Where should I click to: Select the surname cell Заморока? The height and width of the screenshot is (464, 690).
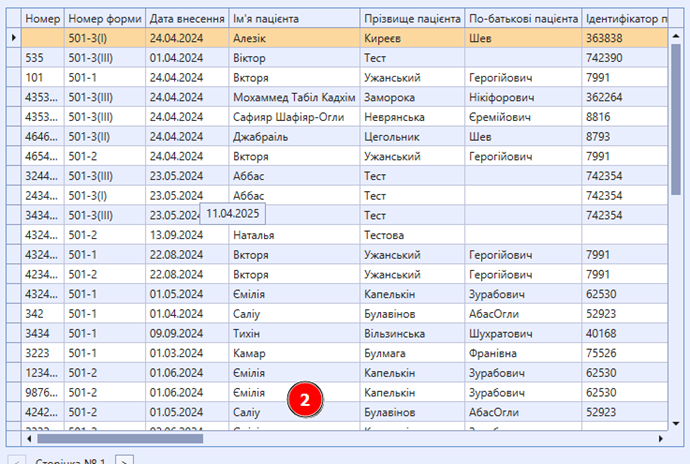412,97
